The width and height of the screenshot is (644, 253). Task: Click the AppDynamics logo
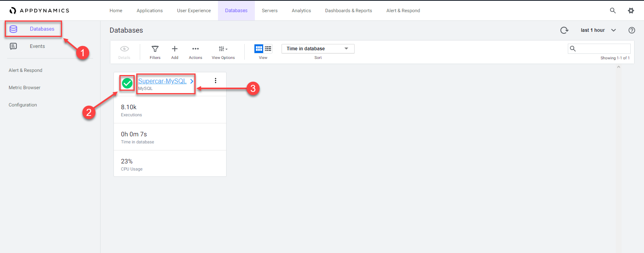pyautogui.click(x=39, y=11)
